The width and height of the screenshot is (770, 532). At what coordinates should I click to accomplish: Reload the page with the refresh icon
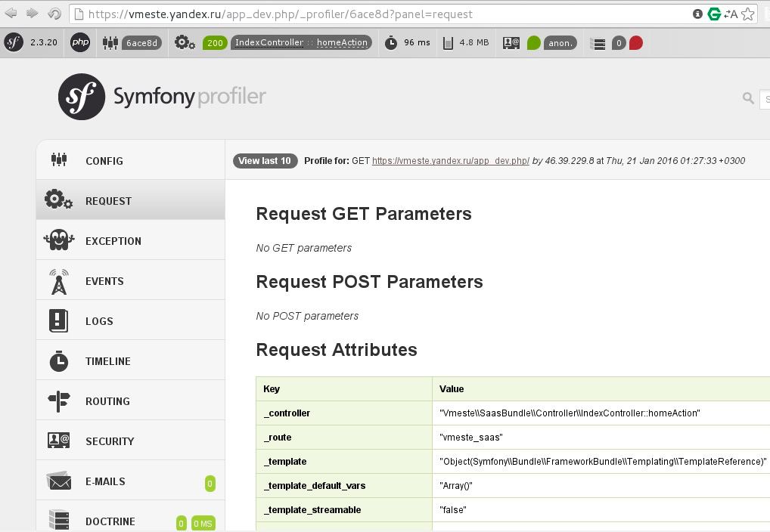[x=54, y=14]
